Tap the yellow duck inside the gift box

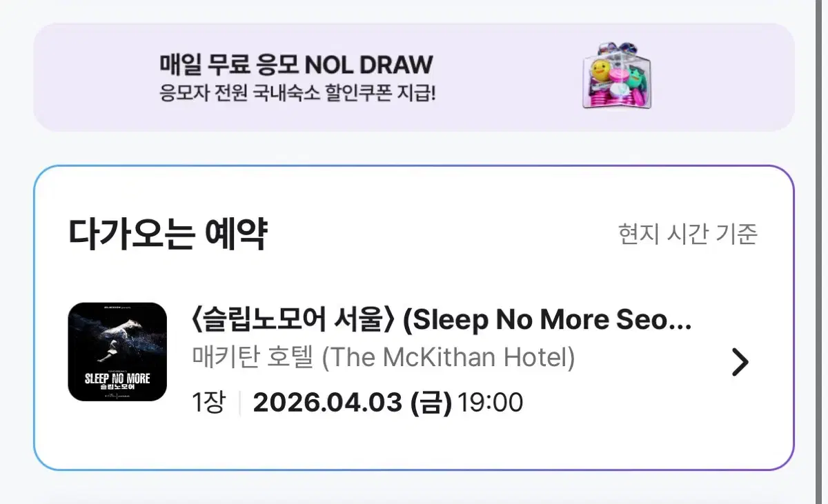599,70
